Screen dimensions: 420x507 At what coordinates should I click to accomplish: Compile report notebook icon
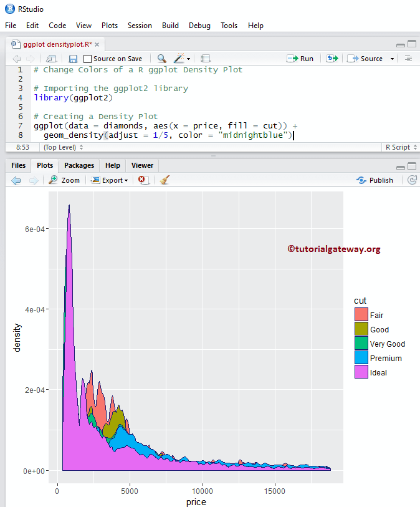tap(205, 59)
